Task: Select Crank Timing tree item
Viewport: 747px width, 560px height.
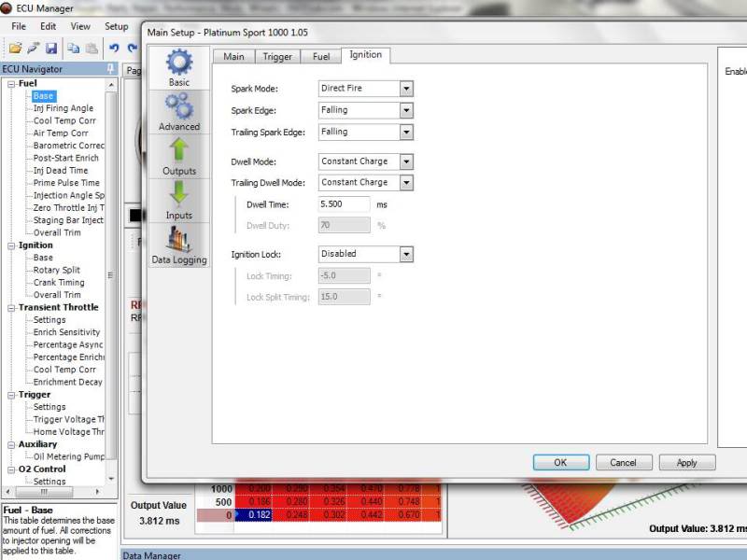Action: point(59,282)
